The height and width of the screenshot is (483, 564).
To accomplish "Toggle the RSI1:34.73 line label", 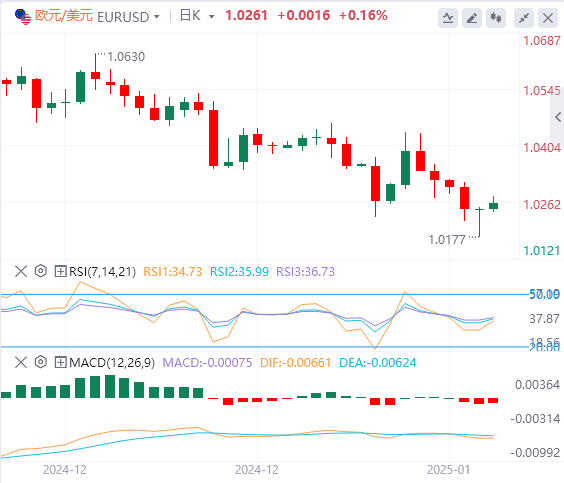I will 173,272.
